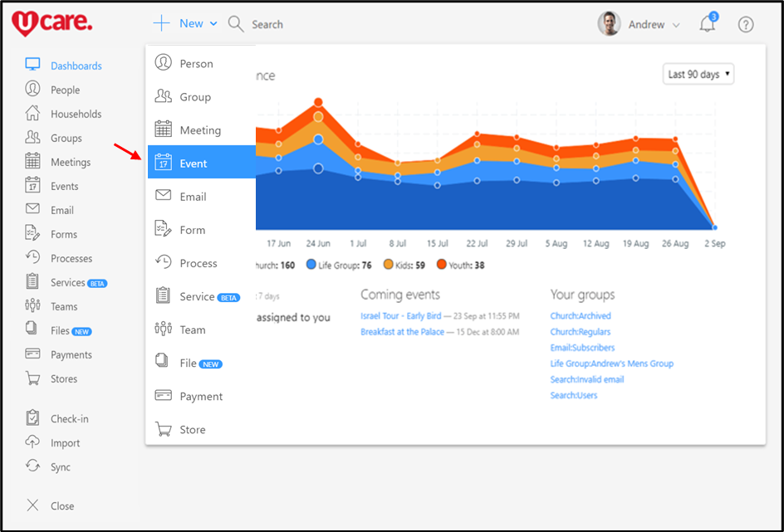The image size is (784, 532).
Task: Select the Import cloud icon
Action: click(32, 442)
